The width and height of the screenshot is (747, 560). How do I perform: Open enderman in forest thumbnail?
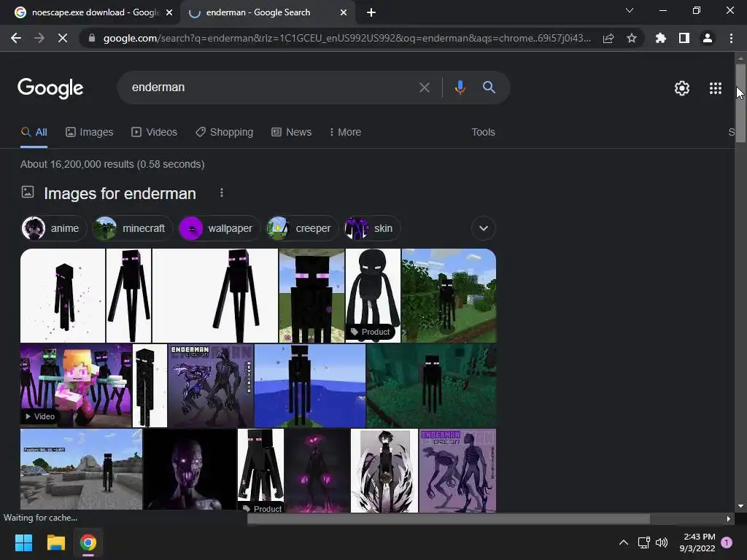tap(449, 295)
